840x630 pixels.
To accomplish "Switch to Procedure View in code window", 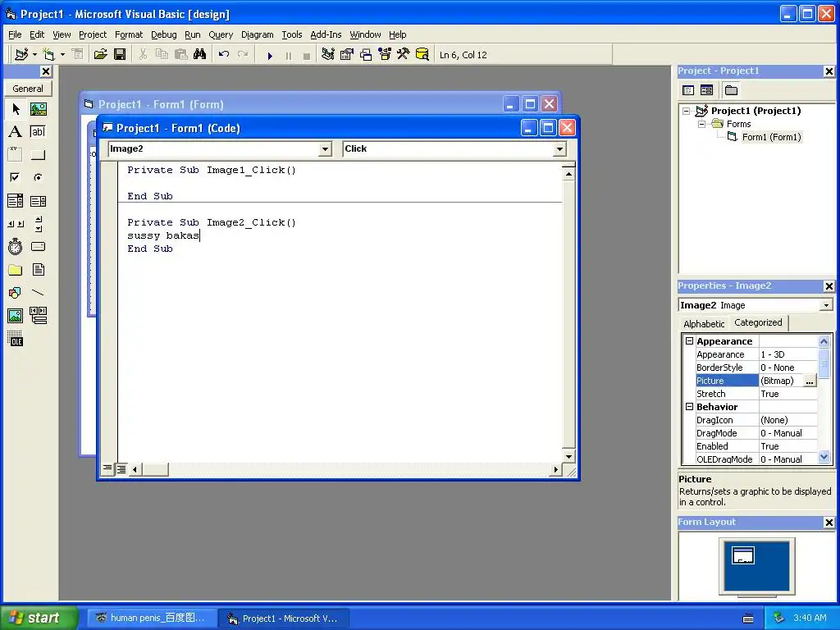I will coord(107,468).
